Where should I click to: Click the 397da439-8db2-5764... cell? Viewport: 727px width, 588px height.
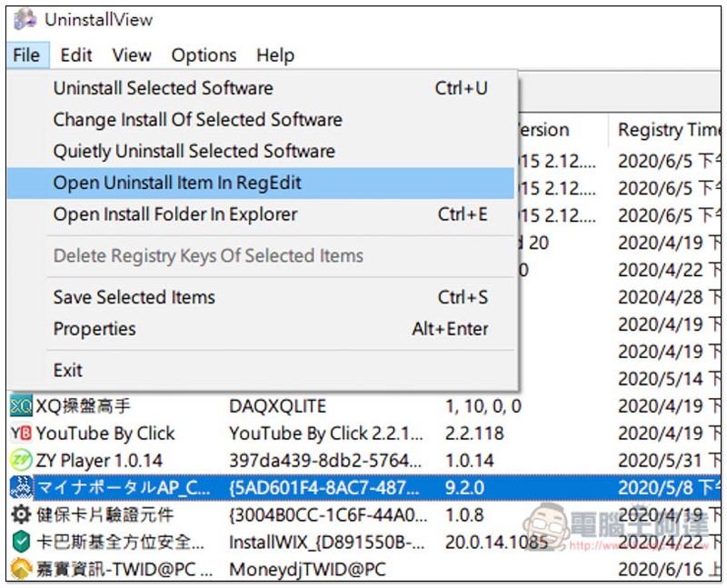[x=325, y=461]
